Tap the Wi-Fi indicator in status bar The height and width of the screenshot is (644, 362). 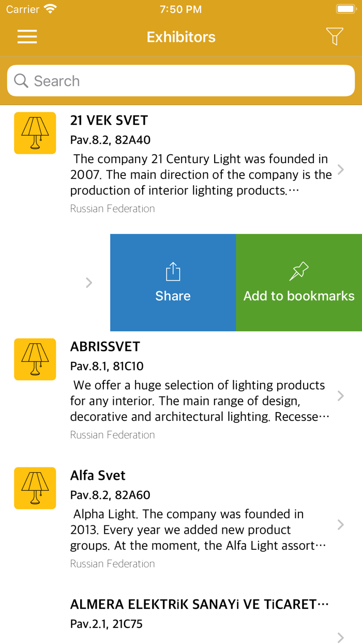(x=49, y=8)
